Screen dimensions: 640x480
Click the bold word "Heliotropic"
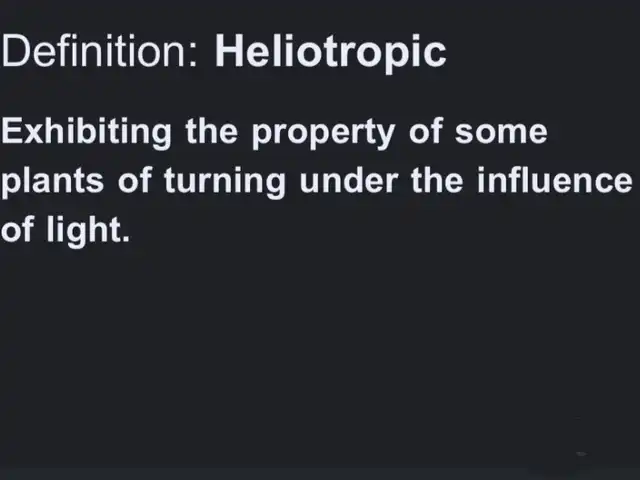pyautogui.click(x=331, y=53)
